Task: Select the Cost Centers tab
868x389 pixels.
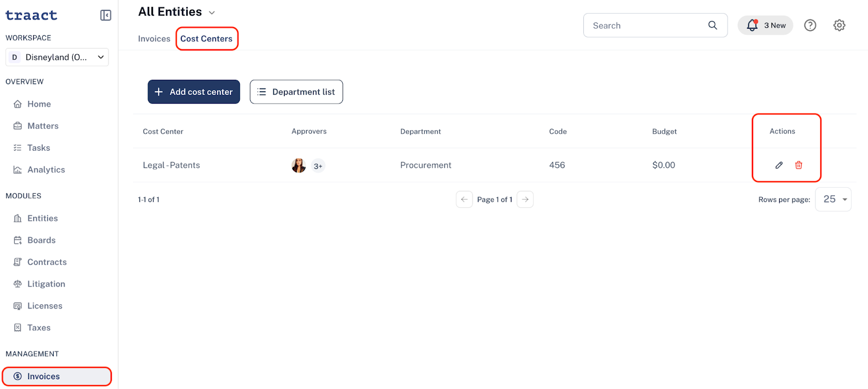Action: coord(206,39)
